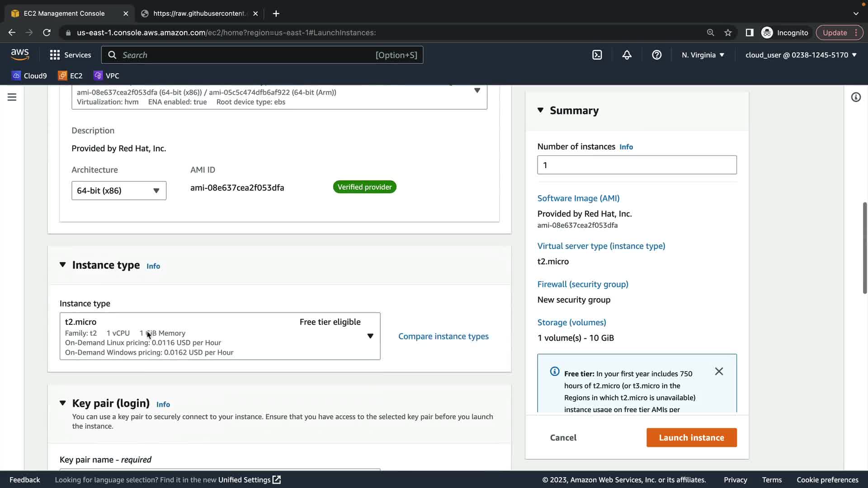Viewport: 868px width, 488px height.
Task: Open the VPC favorites shortcut
Action: (107, 75)
